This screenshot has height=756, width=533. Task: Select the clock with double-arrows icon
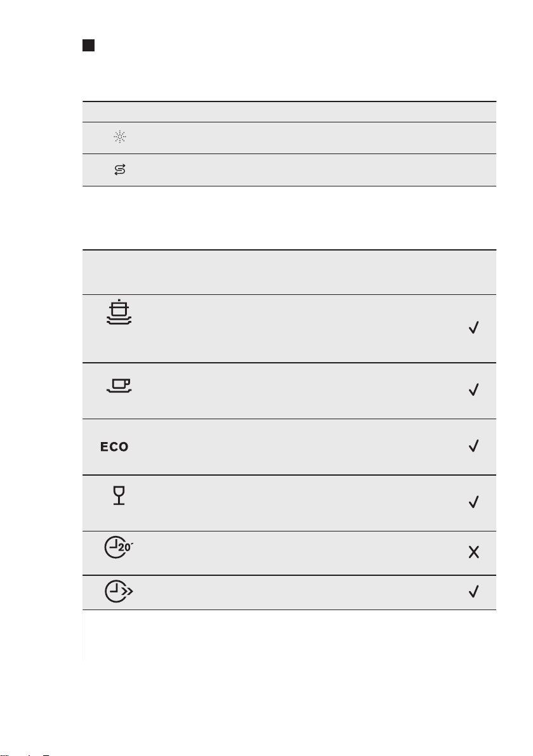coord(119,592)
